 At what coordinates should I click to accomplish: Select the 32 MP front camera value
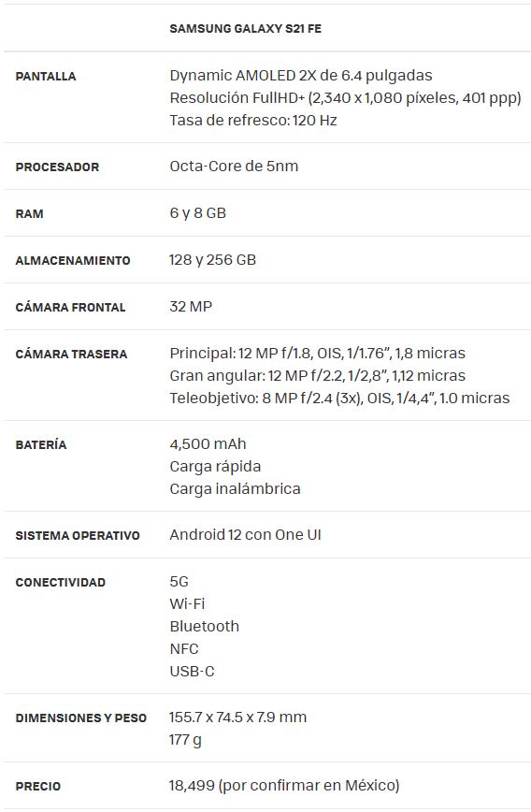pyautogui.click(x=191, y=307)
